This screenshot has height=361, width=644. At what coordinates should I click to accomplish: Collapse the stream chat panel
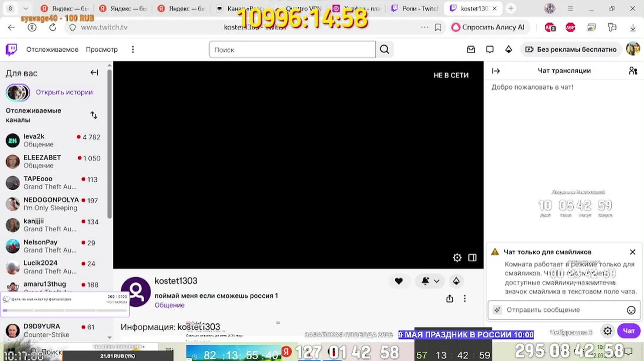(x=496, y=71)
